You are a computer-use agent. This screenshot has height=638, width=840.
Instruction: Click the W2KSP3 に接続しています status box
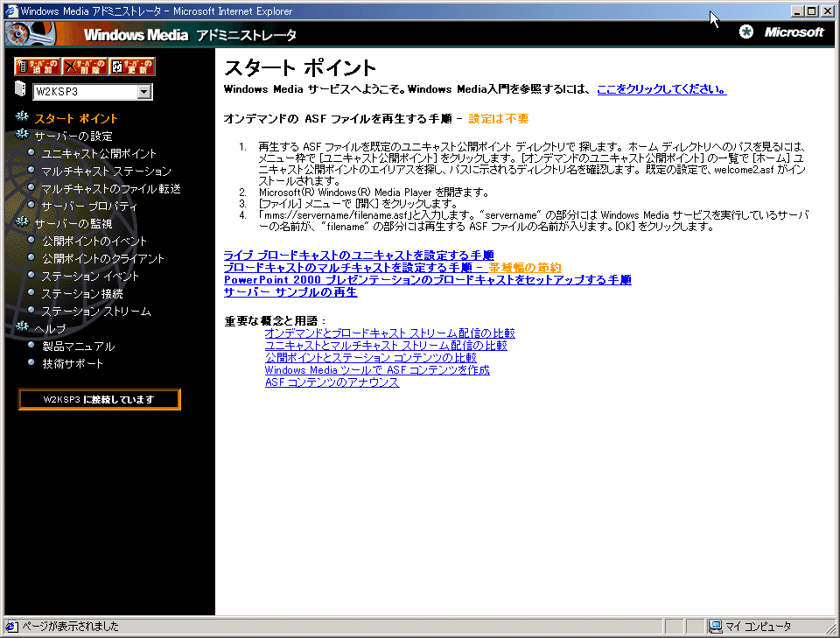pyautogui.click(x=99, y=400)
